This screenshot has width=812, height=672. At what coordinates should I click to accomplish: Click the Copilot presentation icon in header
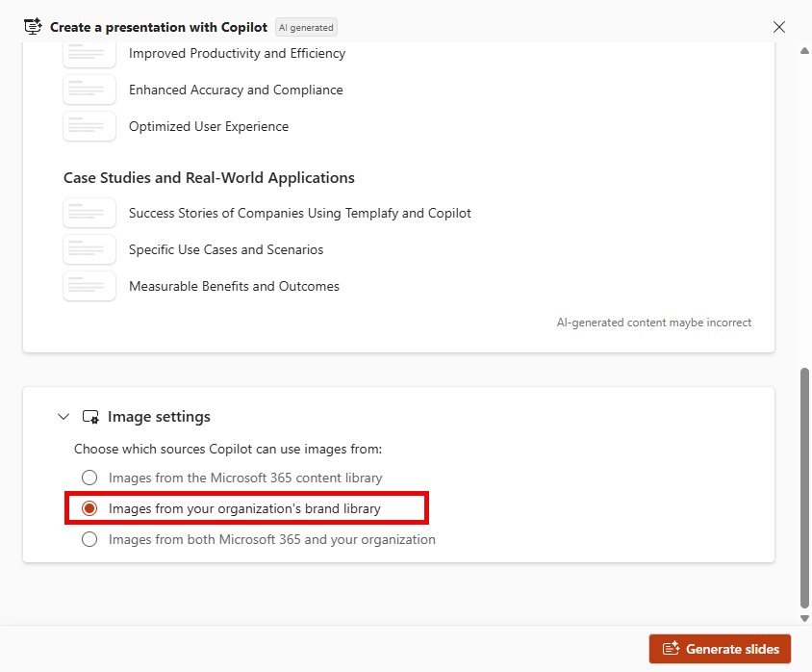[33, 26]
